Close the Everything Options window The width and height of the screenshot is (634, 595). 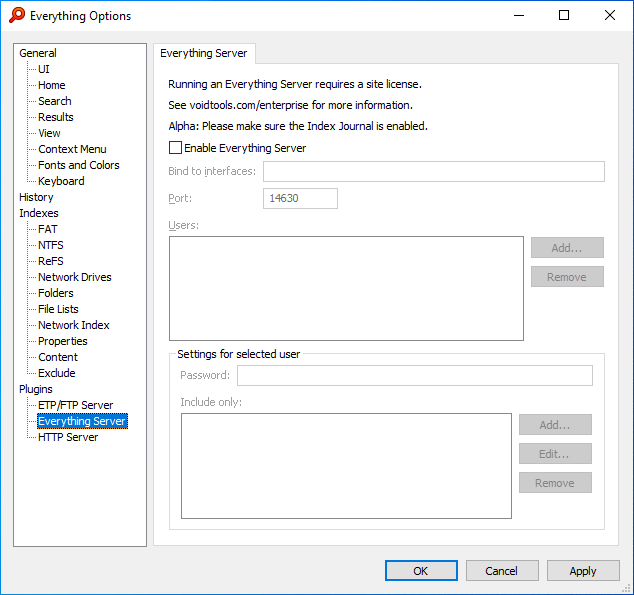[610, 15]
